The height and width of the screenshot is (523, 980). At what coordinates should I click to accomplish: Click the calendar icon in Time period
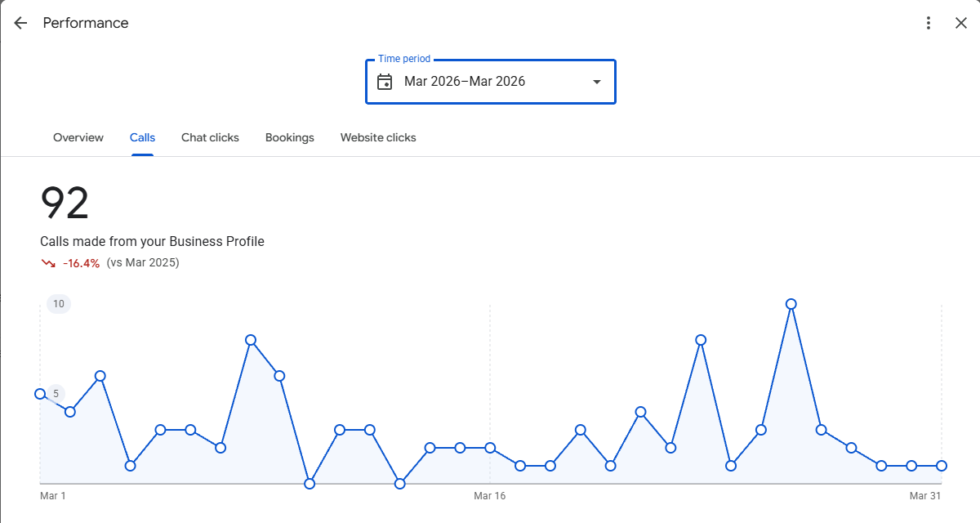click(x=385, y=82)
